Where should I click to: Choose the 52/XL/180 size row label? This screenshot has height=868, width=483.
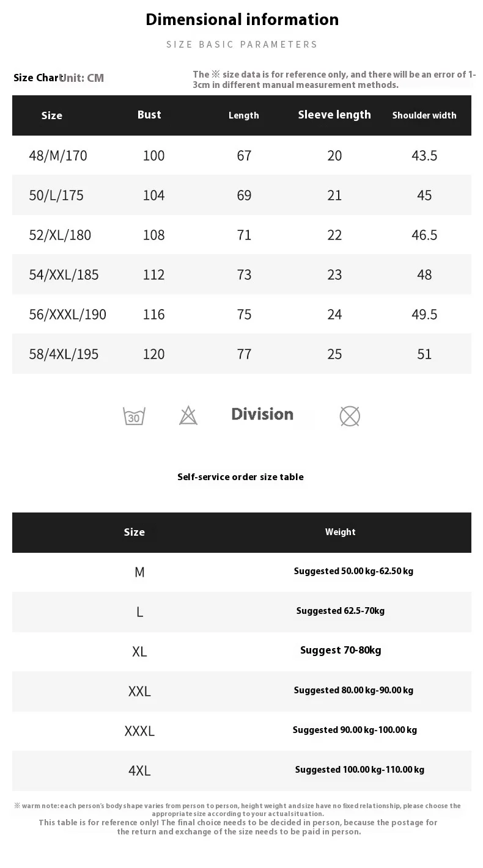pos(60,235)
